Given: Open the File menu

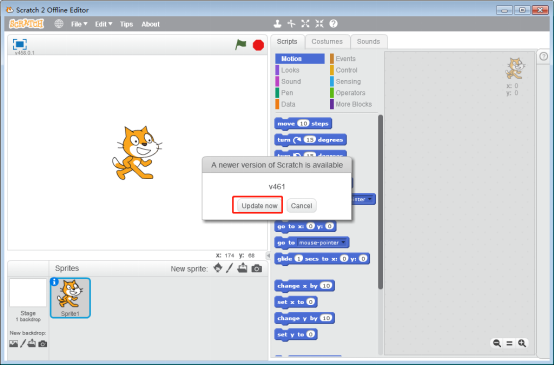Looking at the screenshot, I should click(x=79, y=24).
